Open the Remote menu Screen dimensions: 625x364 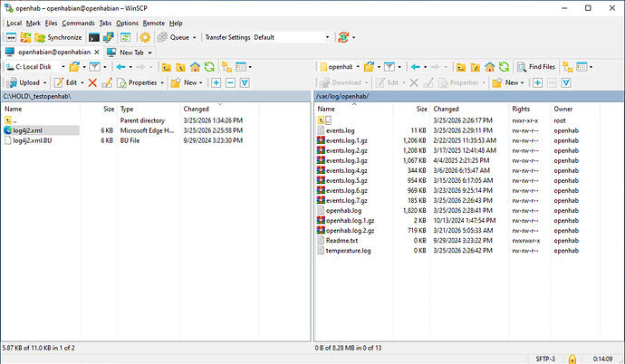[x=154, y=24]
